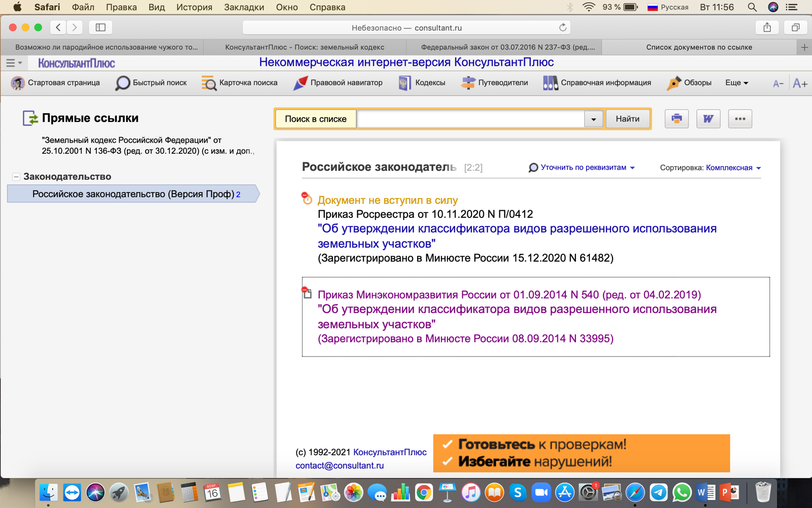Image resolution: width=812 pixels, height=508 pixels.
Task: Expand the Еще dropdown menu
Action: (737, 83)
